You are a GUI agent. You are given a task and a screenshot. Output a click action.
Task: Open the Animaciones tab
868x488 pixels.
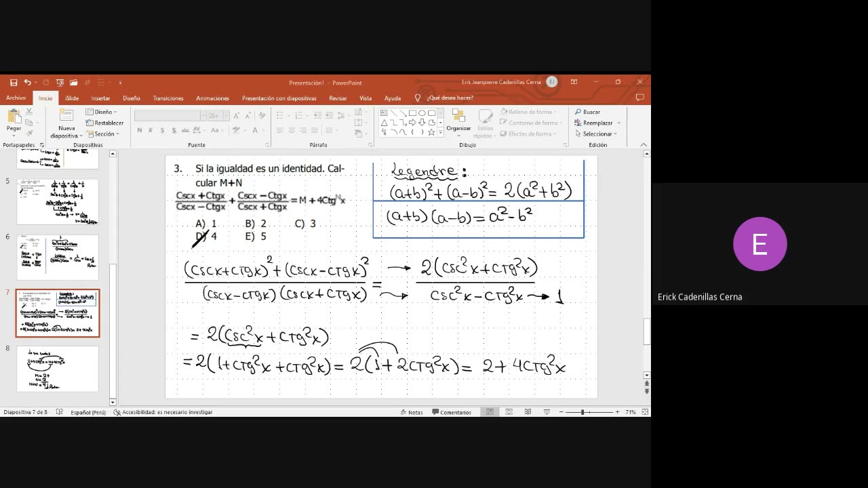click(x=212, y=98)
